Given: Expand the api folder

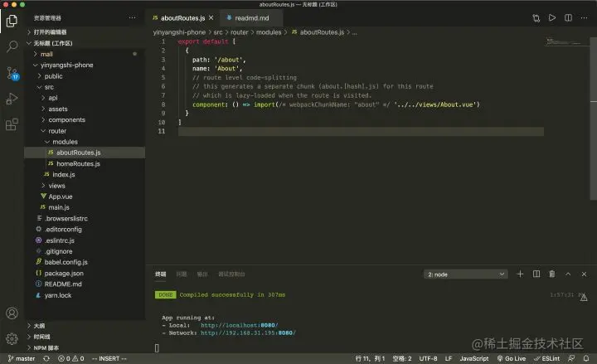Looking at the screenshot, I should click(x=85, y=98).
